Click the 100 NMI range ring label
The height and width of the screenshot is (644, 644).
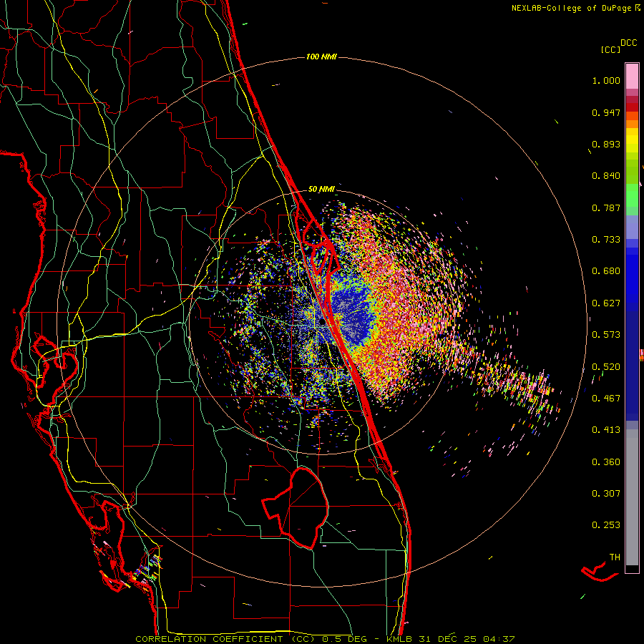[321, 57]
